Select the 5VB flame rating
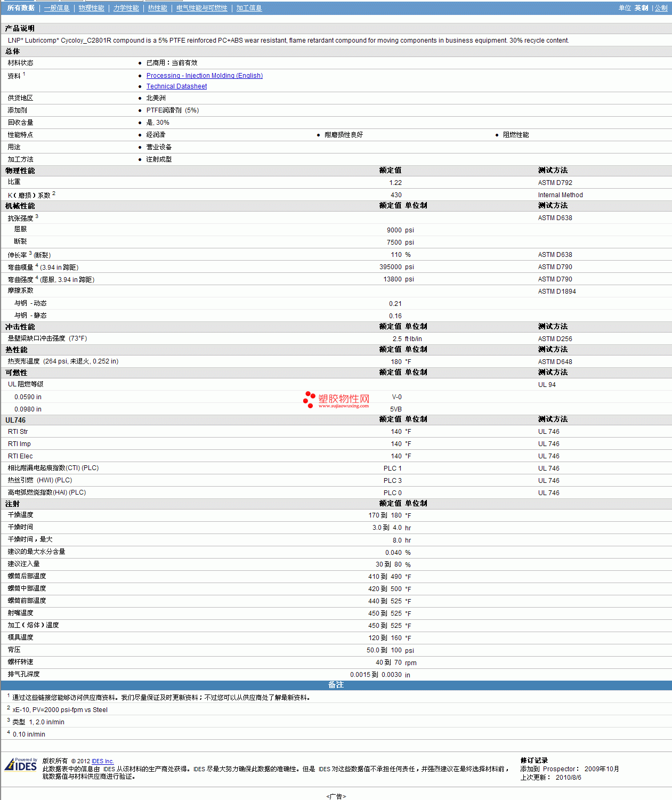Image resolution: width=672 pixels, height=800 pixels. tap(396, 409)
